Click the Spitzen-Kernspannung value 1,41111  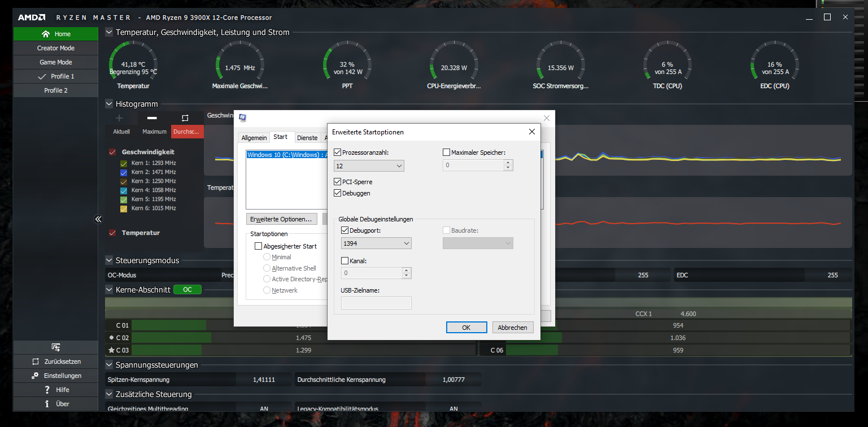pyautogui.click(x=264, y=380)
